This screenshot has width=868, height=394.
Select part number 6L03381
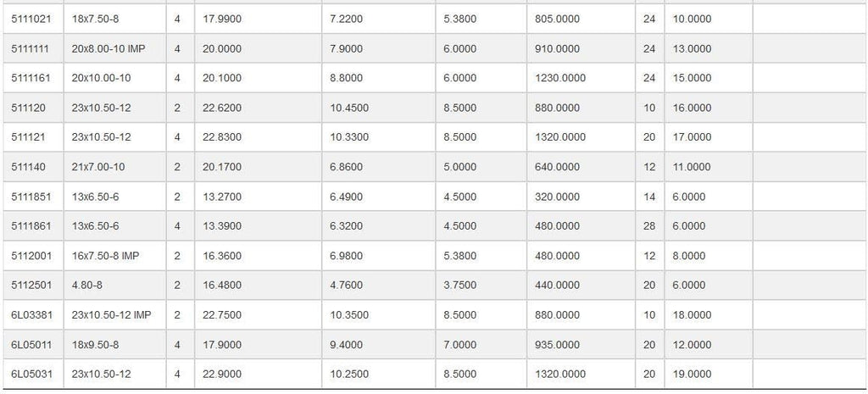pos(33,315)
